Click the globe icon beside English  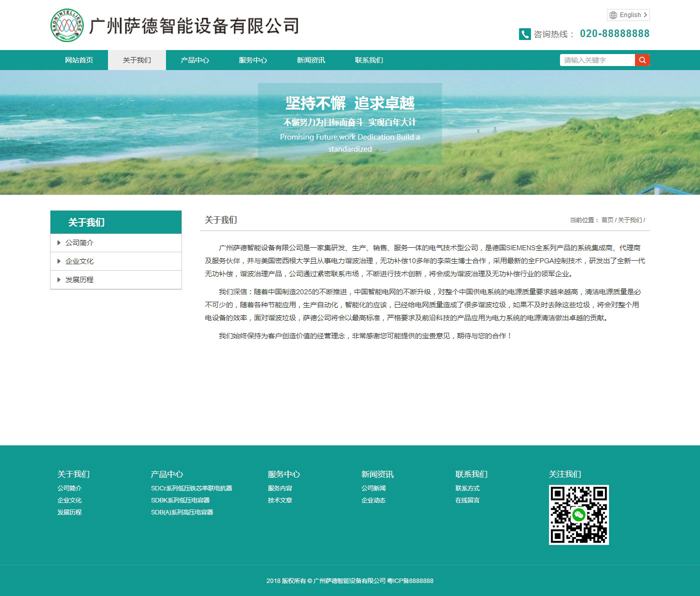click(613, 15)
